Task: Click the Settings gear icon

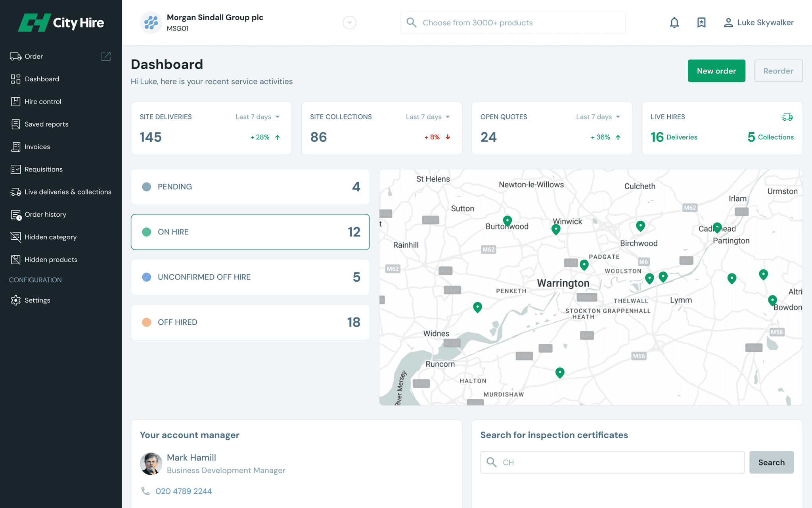Action: point(15,300)
